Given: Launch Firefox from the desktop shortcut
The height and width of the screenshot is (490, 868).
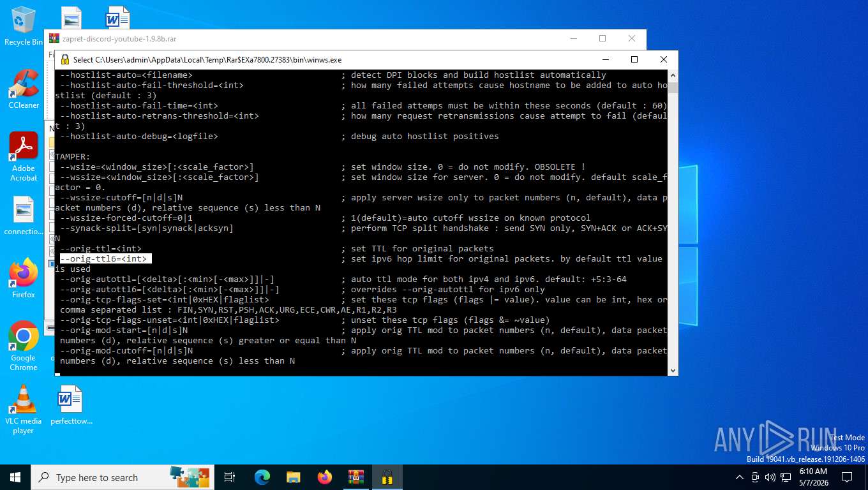Looking at the screenshot, I should (x=24, y=279).
